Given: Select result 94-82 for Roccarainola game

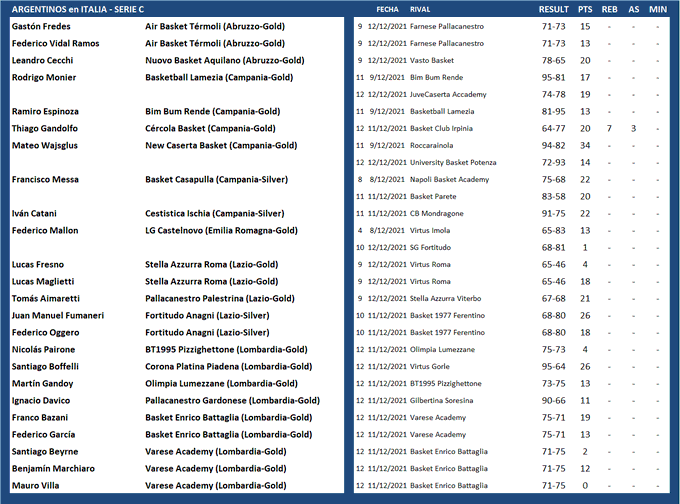Looking at the screenshot, I should [553, 145].
